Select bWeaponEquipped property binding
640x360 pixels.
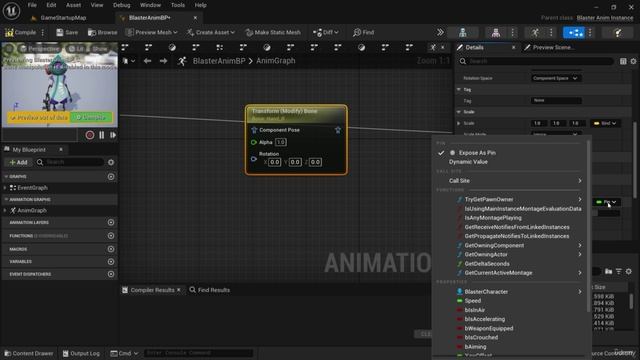[489, 328]
